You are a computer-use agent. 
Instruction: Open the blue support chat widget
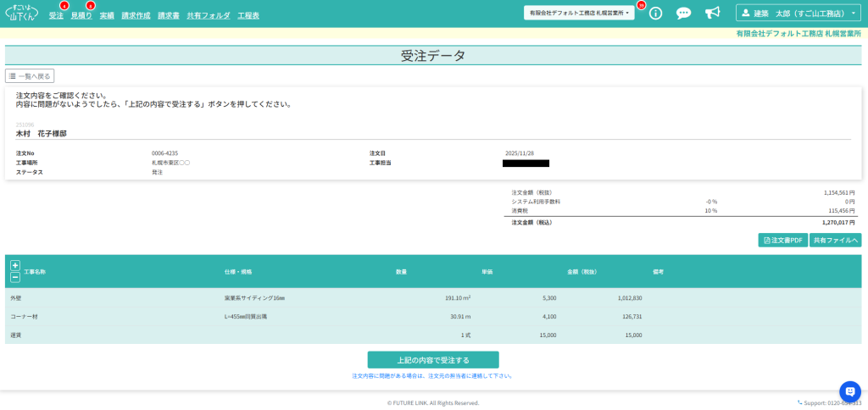pyautogui.click(x=849, y=391)
